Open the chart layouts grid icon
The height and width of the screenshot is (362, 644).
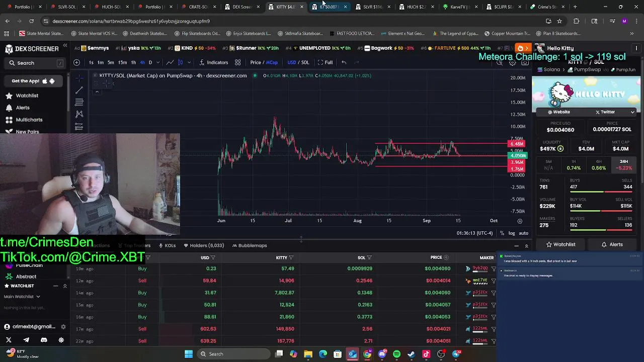coord(237,62)
